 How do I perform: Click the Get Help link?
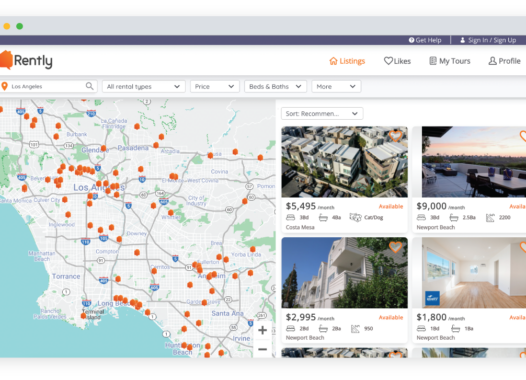click(x=425, y=40)
